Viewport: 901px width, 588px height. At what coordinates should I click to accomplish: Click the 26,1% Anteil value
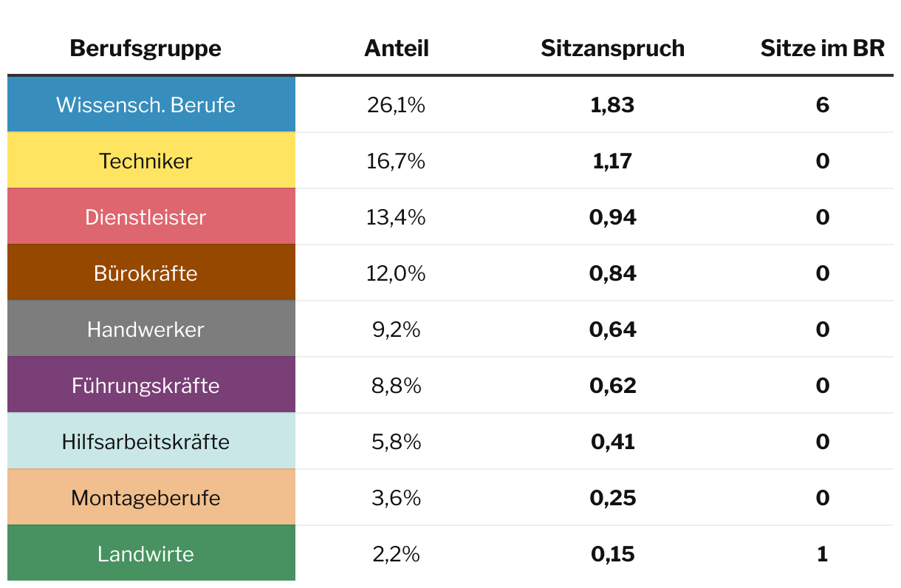pos(396,105)
